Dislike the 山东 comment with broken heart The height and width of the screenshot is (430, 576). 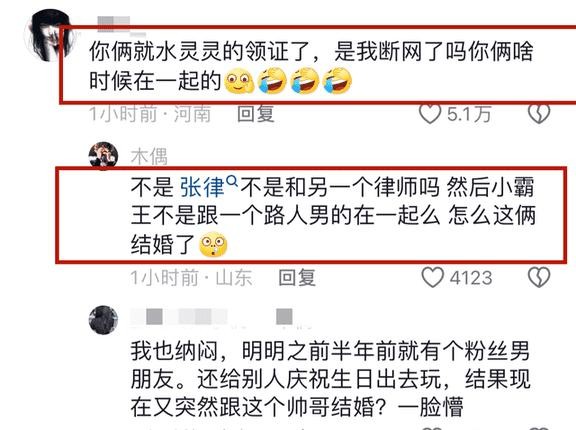539,277
